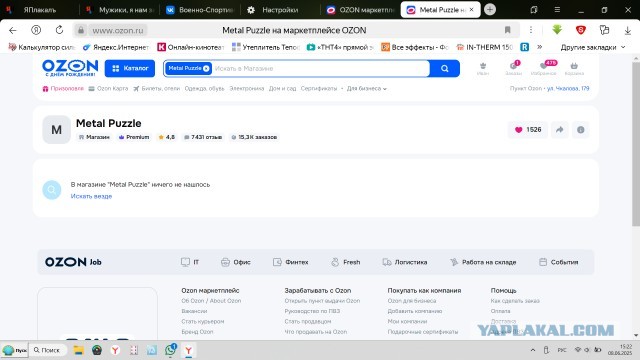
Task: Open Favorites icon with 479 badge
Action: click(x=543, y=68)
